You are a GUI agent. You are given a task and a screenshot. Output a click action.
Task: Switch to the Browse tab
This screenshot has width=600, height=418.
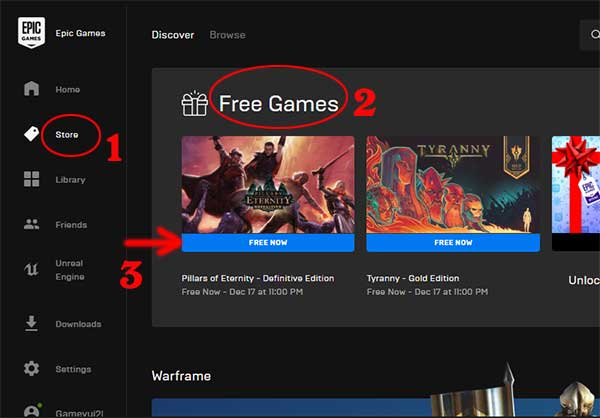227,35
